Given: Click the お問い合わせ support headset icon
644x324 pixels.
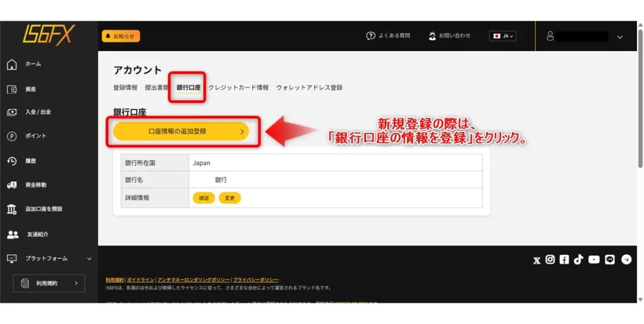Looking at the screenshot, I should (x=432, y=36).
